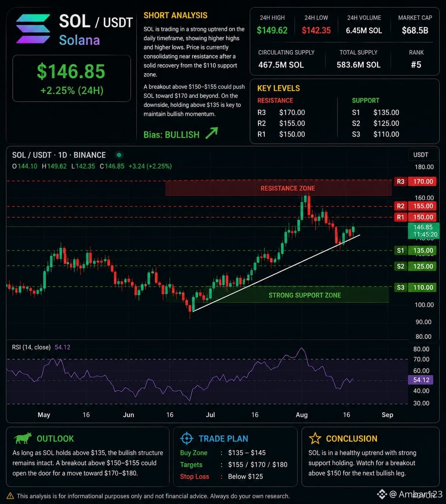Select the R3 170.00 price tag on chart
The height and width of the screenshot is (504, 446).
[415, 181]
